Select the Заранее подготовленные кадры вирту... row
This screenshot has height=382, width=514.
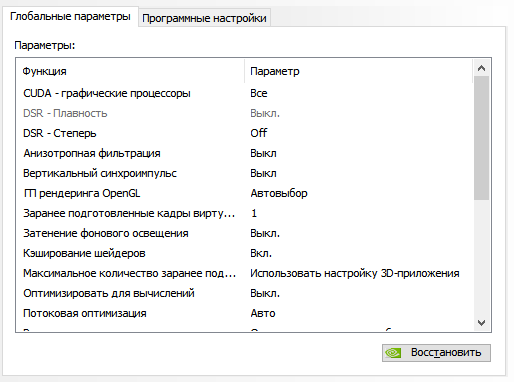[244, 213]
